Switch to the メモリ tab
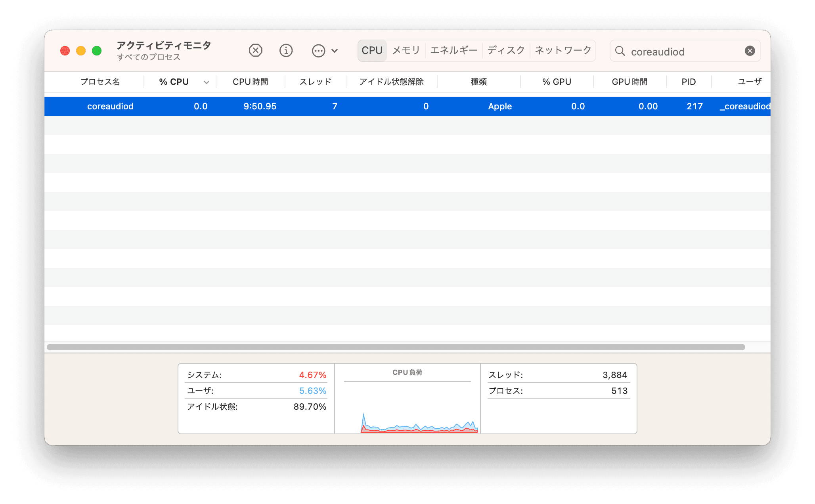The width and height of the screenshot is (815, 504). (x=405, y=50)
